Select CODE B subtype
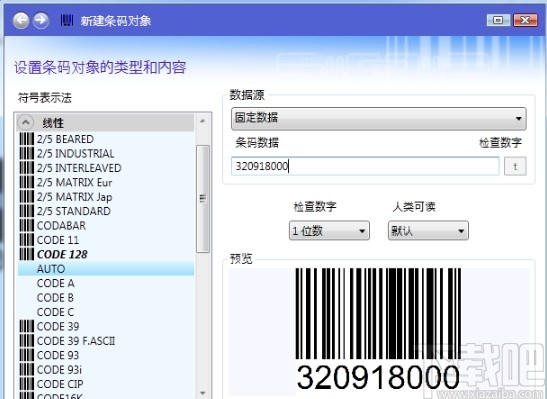547x399 pixels. [55, 298]
